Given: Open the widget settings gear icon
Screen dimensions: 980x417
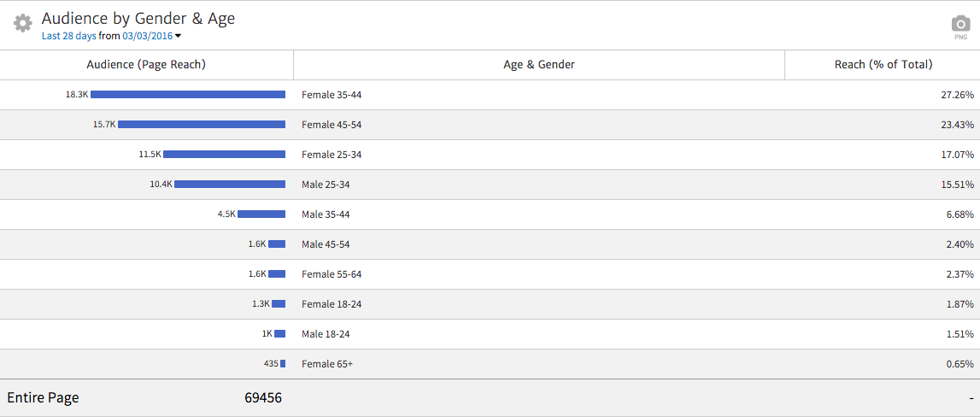Looking at the screenshot, I should [x=23, y=23].
